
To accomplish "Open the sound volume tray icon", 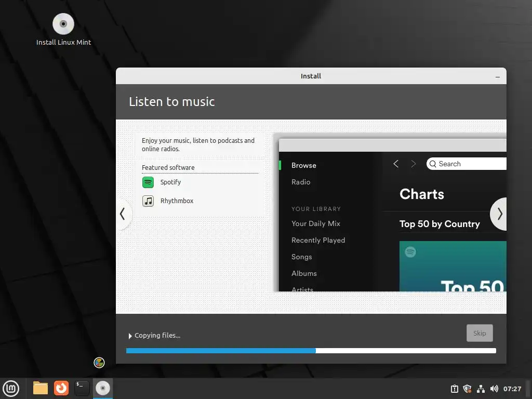I will (494, 389).
